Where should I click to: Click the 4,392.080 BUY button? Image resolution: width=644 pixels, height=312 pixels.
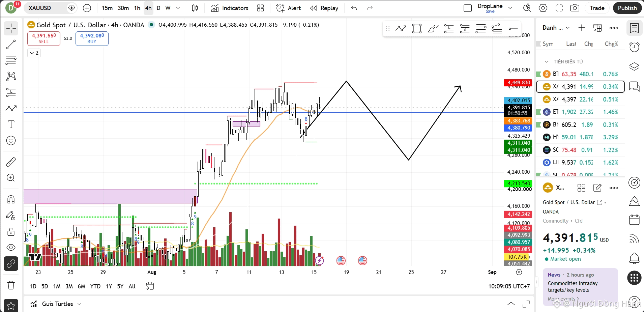click(x=92, y=38)
